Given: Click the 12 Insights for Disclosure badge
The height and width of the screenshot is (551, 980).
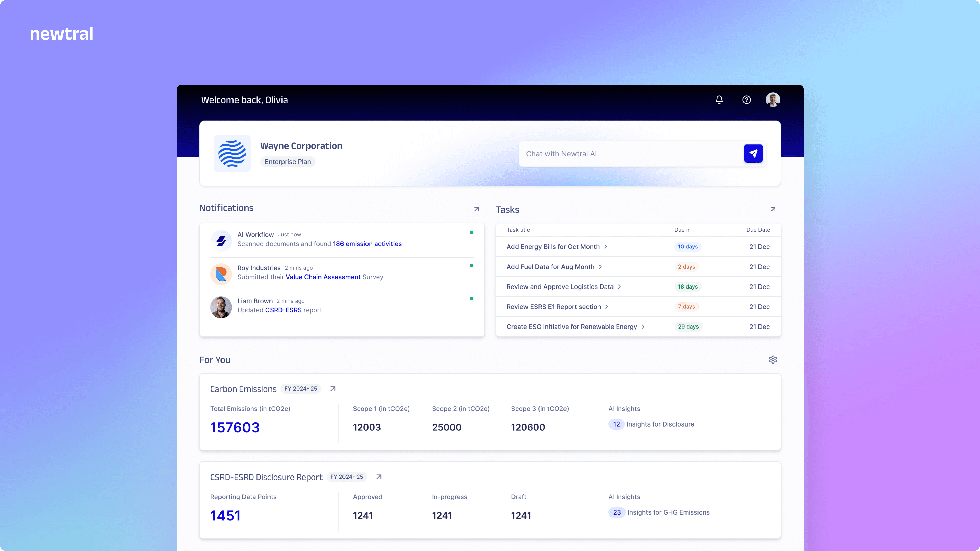Looking at the screenshot, I should (616, 424).
